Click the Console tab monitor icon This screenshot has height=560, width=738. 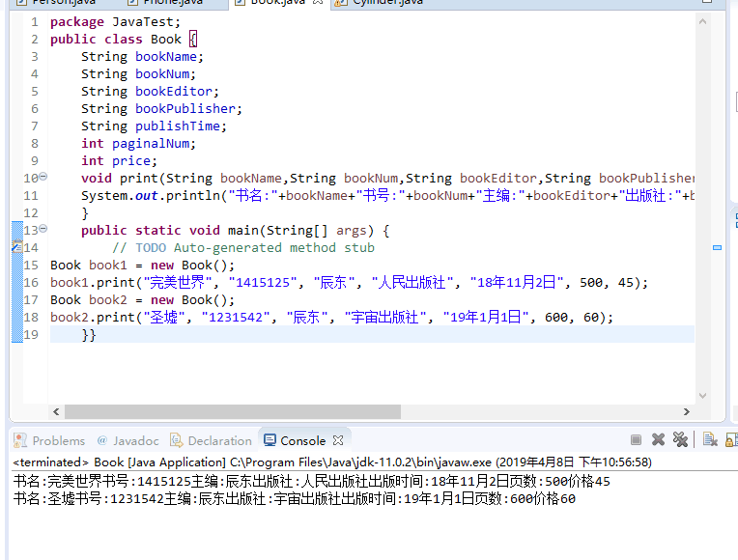(270, 440)
